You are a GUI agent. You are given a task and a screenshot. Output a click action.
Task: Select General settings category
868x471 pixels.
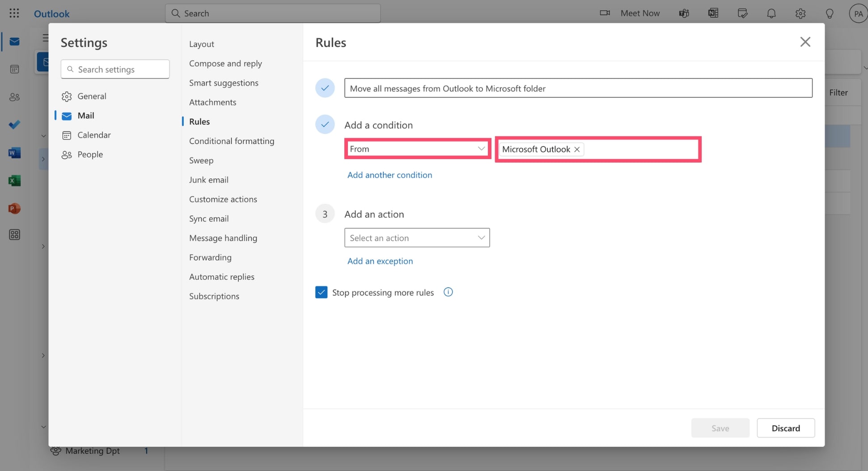click(x=92, y=96)
